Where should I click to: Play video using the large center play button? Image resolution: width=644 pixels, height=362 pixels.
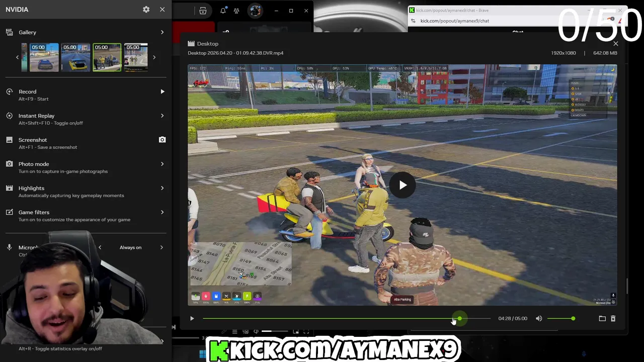point(403,185)
